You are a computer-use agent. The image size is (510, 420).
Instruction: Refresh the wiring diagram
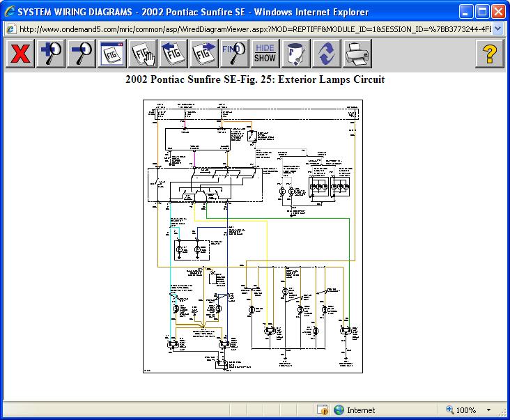326,54
